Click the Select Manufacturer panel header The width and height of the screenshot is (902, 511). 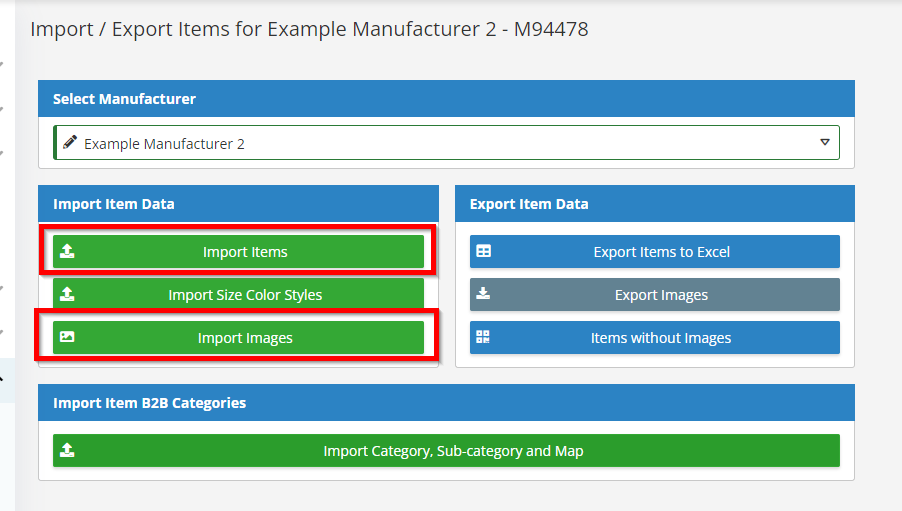(446, 98)
